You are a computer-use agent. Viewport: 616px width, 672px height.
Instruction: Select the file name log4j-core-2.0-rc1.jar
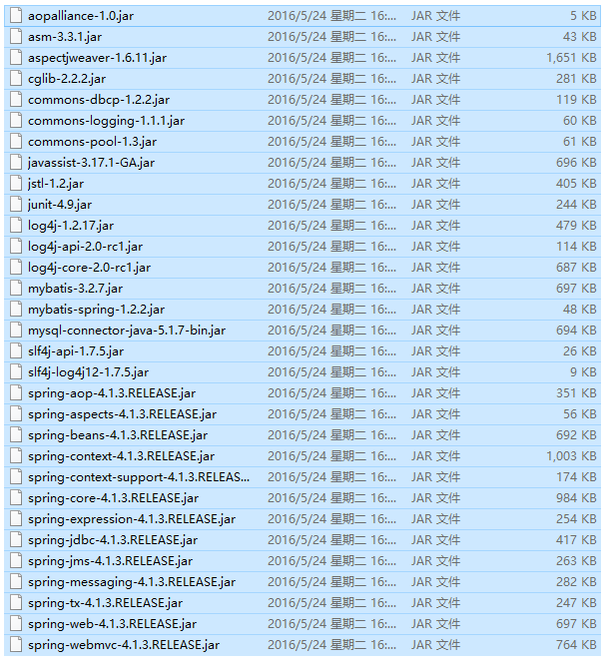pos(90,269)
